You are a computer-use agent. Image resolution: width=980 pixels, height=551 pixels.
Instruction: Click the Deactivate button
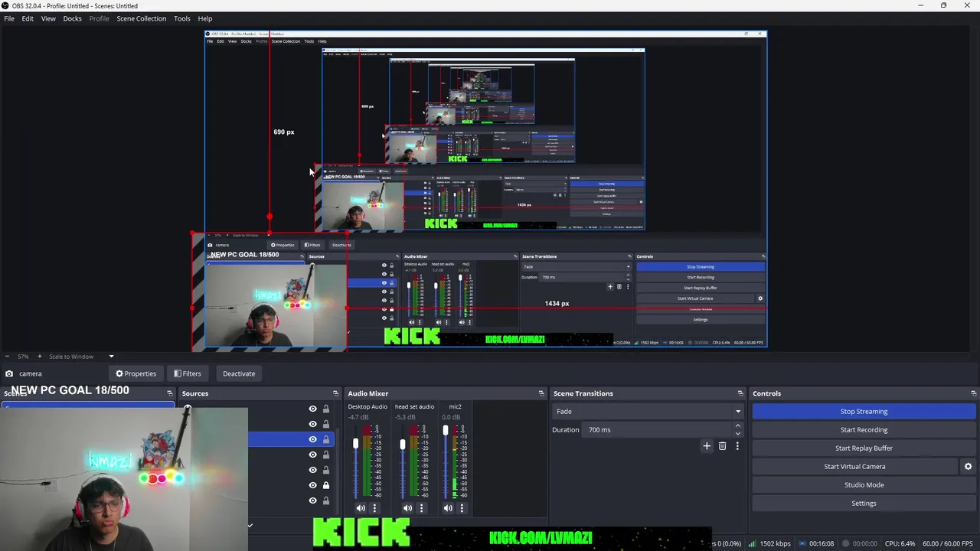pyautogui.click(x=239, y=373)
